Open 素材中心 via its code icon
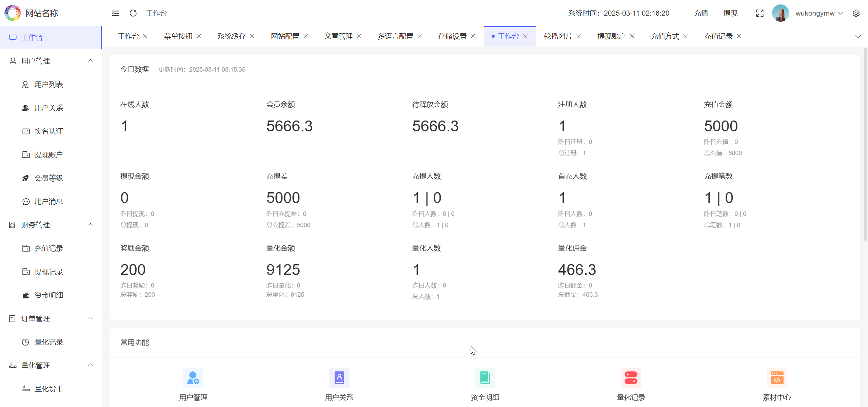868x407 pixels. [777, 378]
